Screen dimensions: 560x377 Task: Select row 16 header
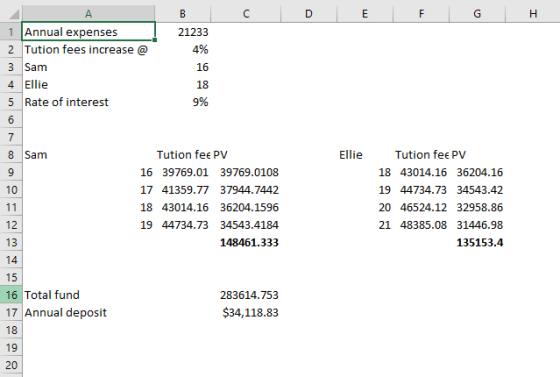11,295
